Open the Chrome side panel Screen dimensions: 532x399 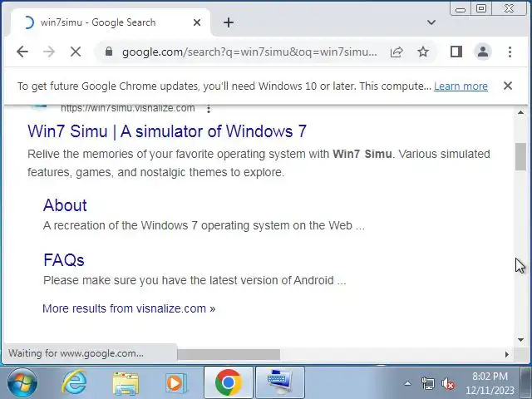point(456,52)
